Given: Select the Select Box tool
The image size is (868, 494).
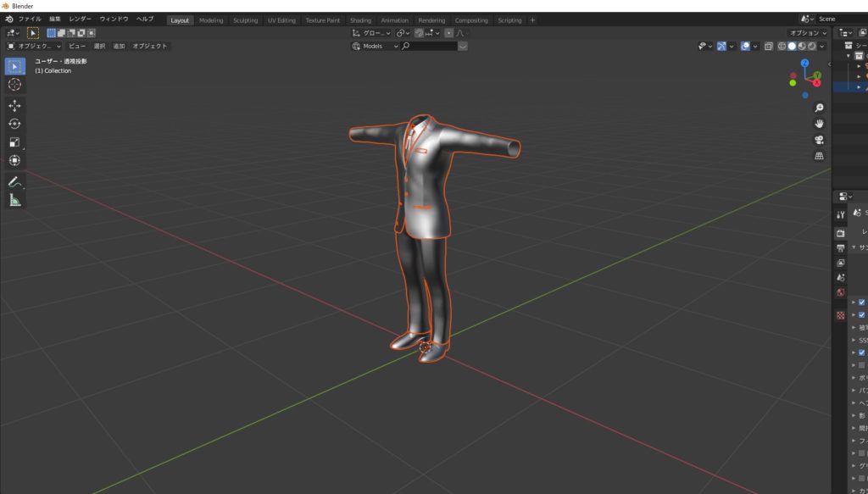Looking at the screenshot, I should tap(15, 66).
